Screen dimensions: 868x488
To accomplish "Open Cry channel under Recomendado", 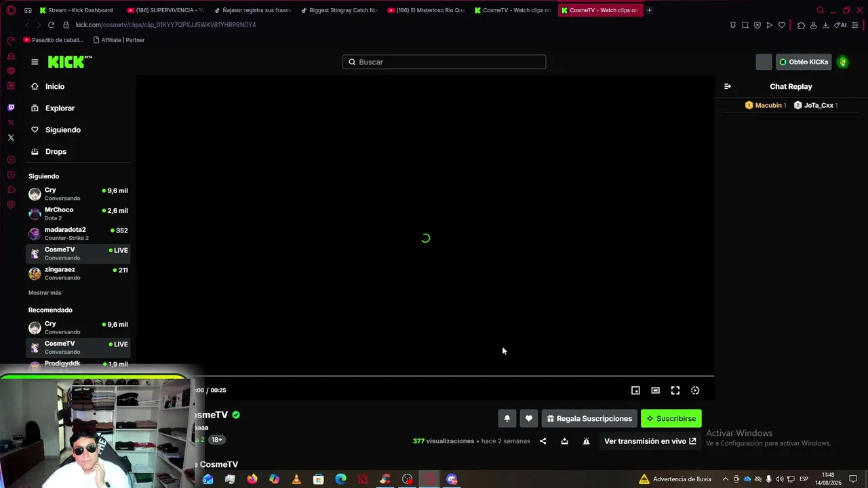I will coord(78,328).
